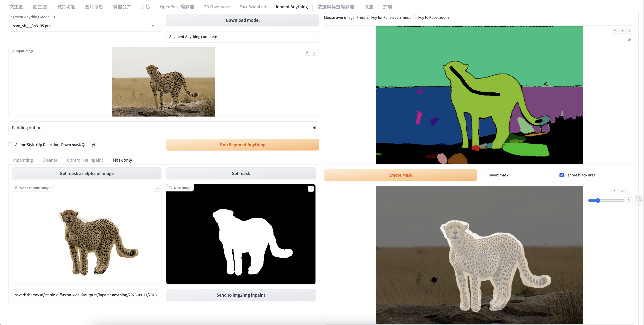Remove the input image with X icon
The image size is (644, 325).
pyautogui.click(x=314, y=52)
